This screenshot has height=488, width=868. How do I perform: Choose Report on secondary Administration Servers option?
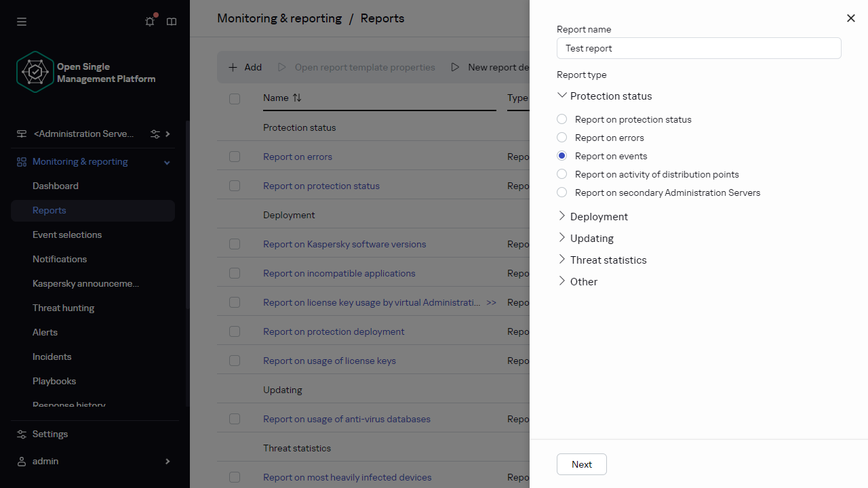(561, 192)
